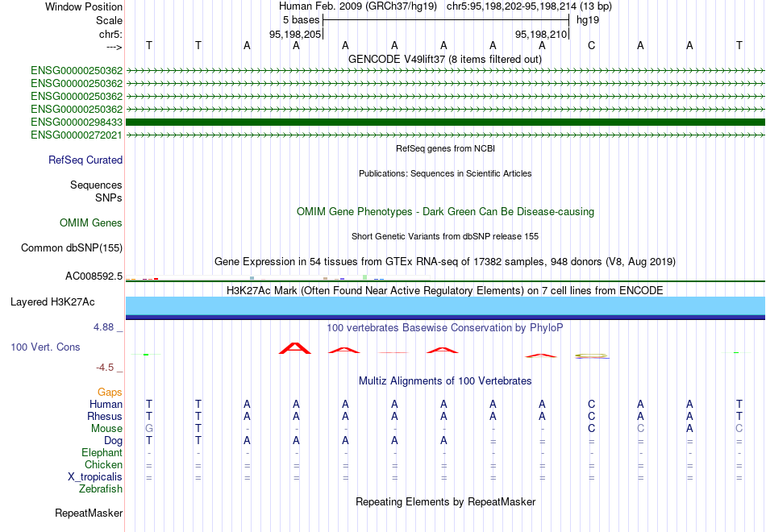Select the solid green ENSG00000298433 exon bar
This screenshot has height=532, width=766.
click(446, 123)
